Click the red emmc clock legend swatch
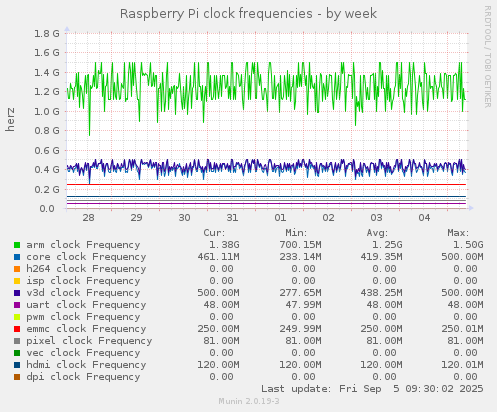The width and height of the screenshot is (497, 412). coord(17,329)
